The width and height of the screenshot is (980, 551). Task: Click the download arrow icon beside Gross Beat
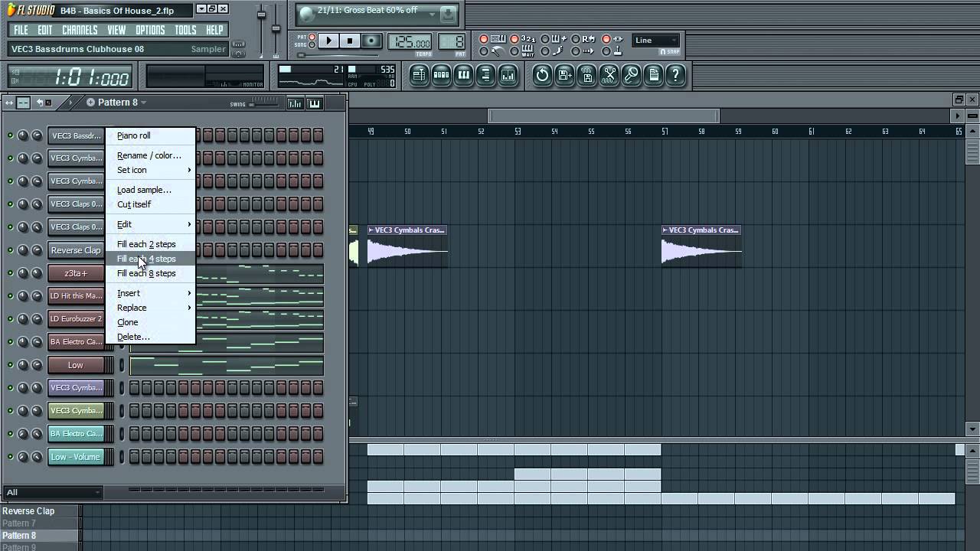[x=449, y=13]
